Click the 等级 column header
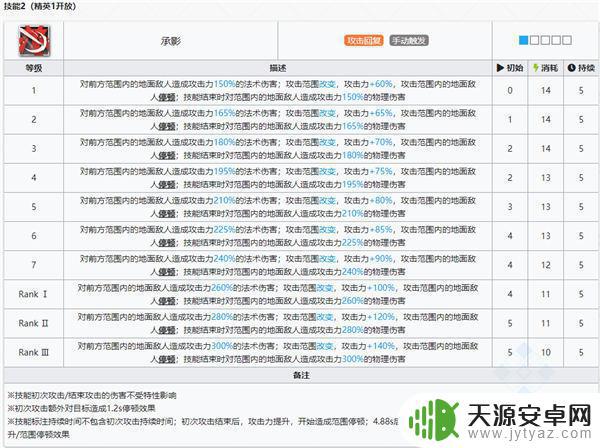 tap(34, 68)
